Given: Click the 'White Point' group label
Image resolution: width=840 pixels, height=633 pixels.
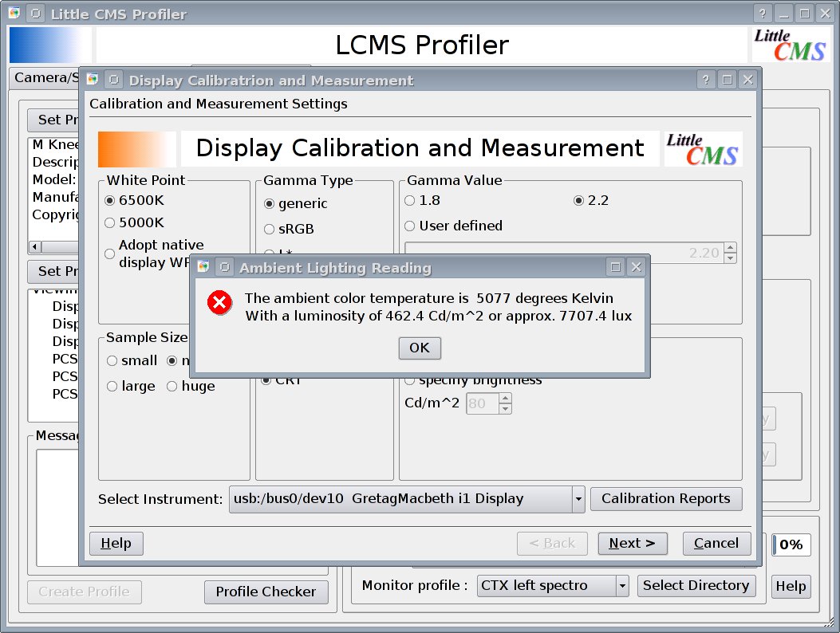Looking at the screenshot, I should (146, 180).
